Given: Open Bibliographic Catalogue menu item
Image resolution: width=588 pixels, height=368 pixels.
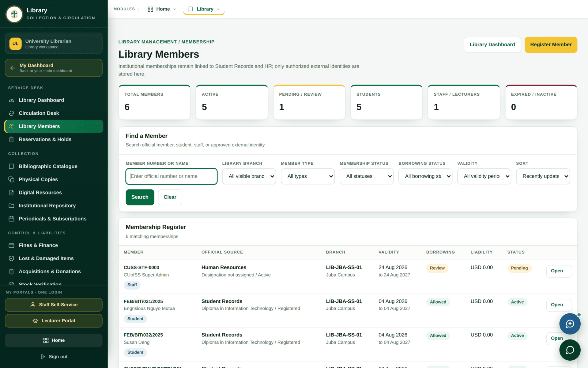Looking at the screenshot, I should [54, 166].
